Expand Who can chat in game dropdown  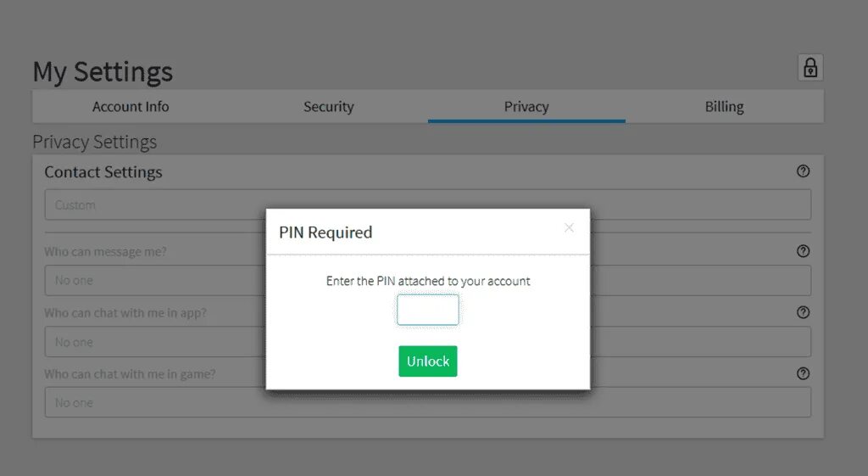click(428, 402)
